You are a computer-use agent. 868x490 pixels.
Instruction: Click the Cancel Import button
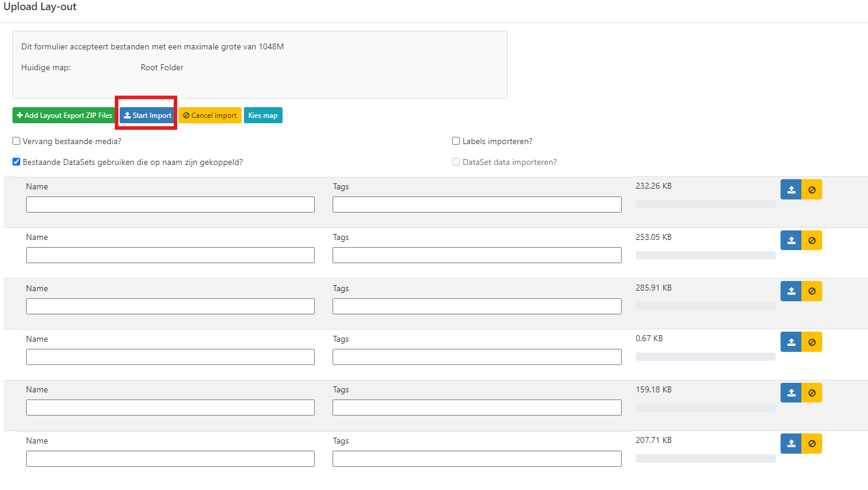coord(210,116)
